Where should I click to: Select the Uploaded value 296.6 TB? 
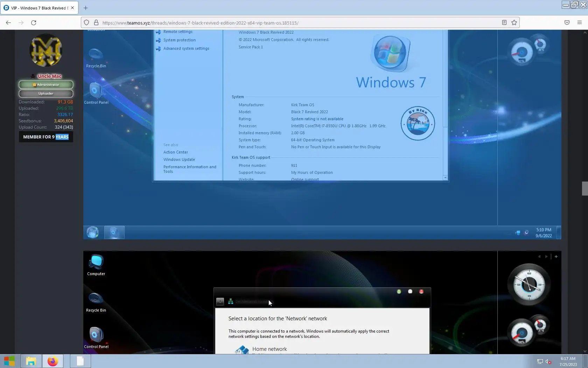[x=65, y=108]
